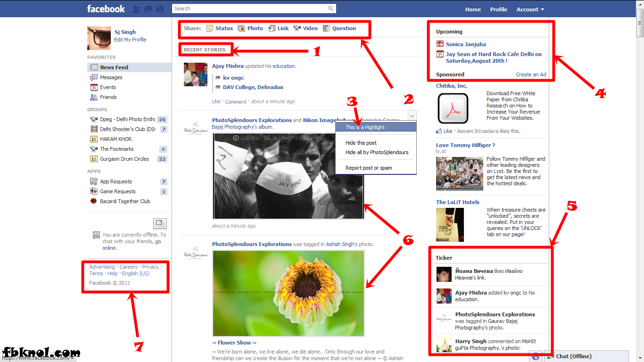Screen dimensions: 644x362
Task: Go to Home in top bar
Action: click(473, 9)
